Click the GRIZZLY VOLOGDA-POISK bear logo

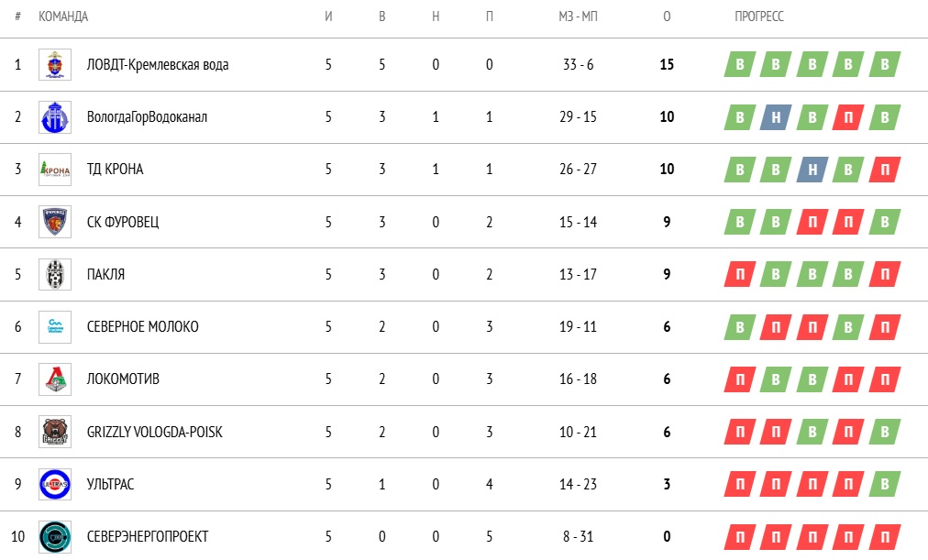[x=54, y=432]
